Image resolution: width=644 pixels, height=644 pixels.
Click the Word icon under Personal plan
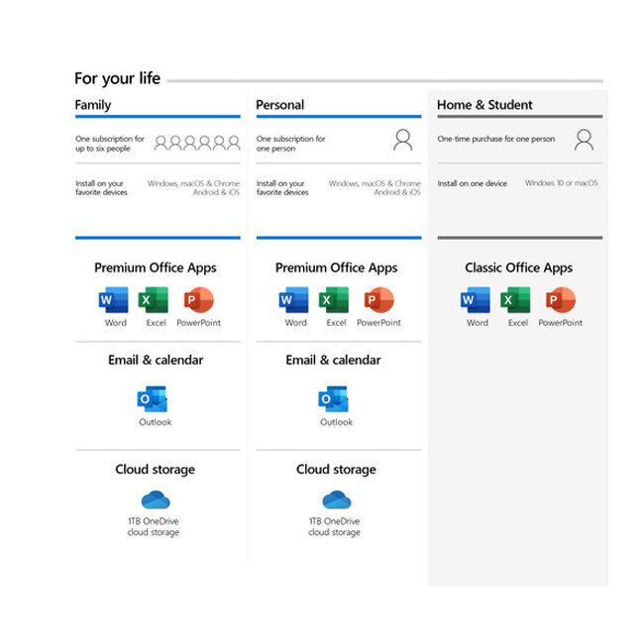point(293,300)
